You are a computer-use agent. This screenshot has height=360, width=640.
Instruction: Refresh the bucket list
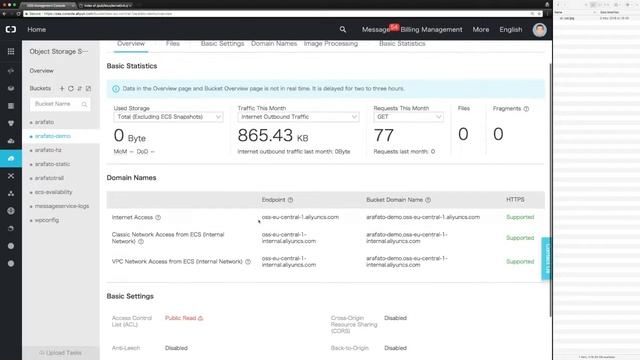click(x=71, y=89)
